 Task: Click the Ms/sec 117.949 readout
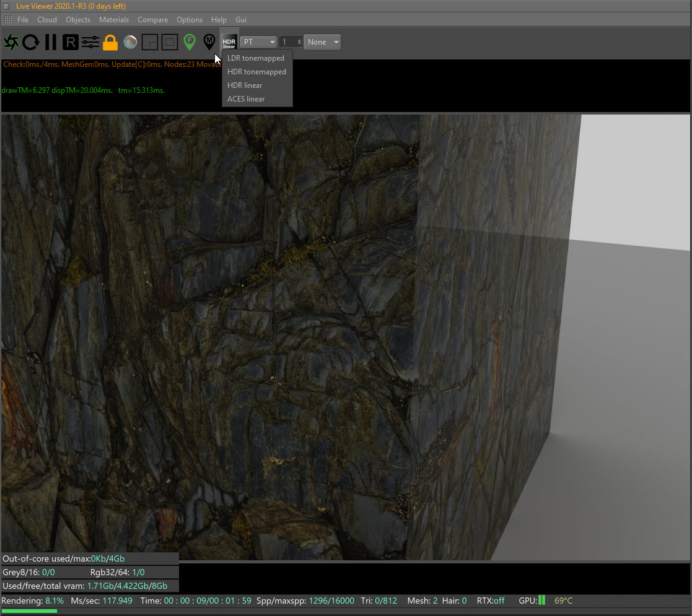coord(102,601)
